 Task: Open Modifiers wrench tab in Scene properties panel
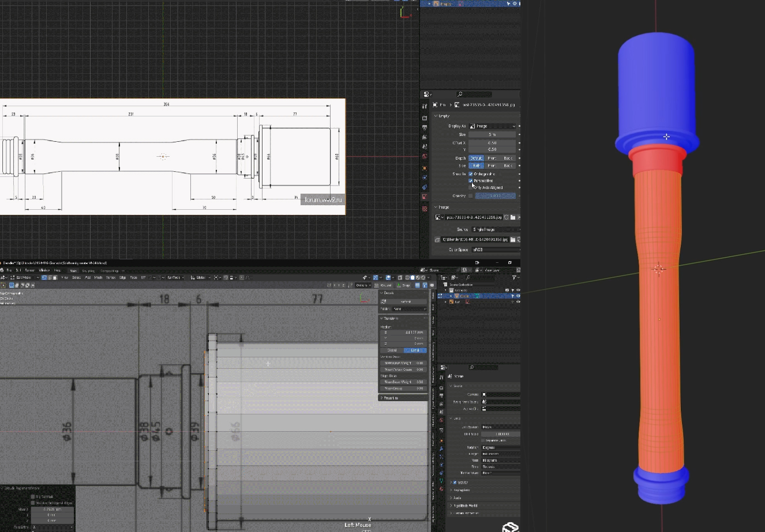[x=441, y=448]
